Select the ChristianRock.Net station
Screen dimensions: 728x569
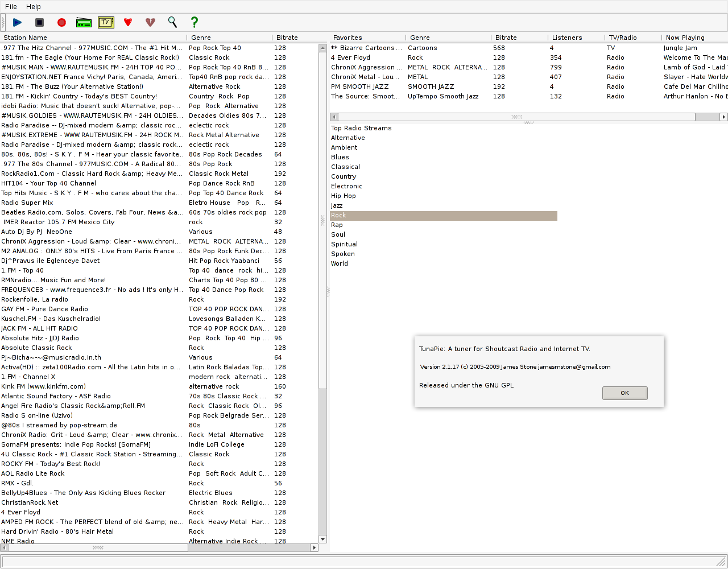[159, 502]
